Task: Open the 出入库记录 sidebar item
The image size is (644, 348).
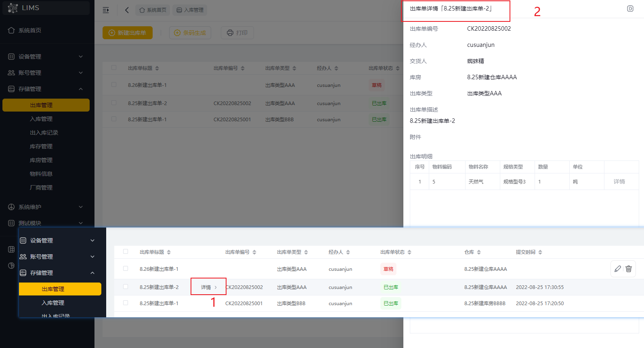Action: (x=44, y=133)
